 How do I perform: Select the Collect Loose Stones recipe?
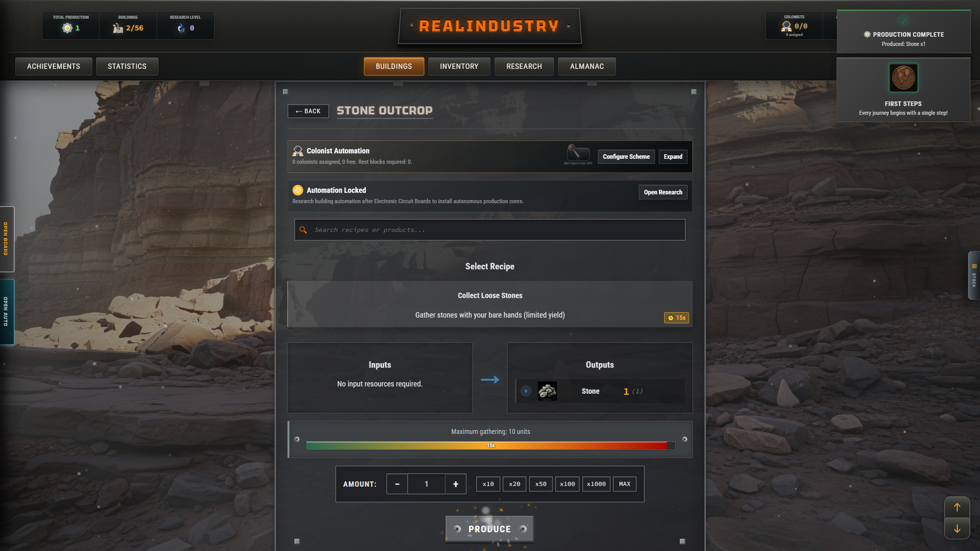(x=490, y=304)
